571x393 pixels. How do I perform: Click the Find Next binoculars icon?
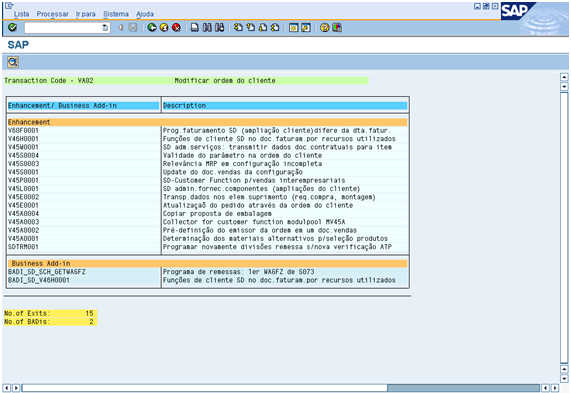[x=219, y=28]
